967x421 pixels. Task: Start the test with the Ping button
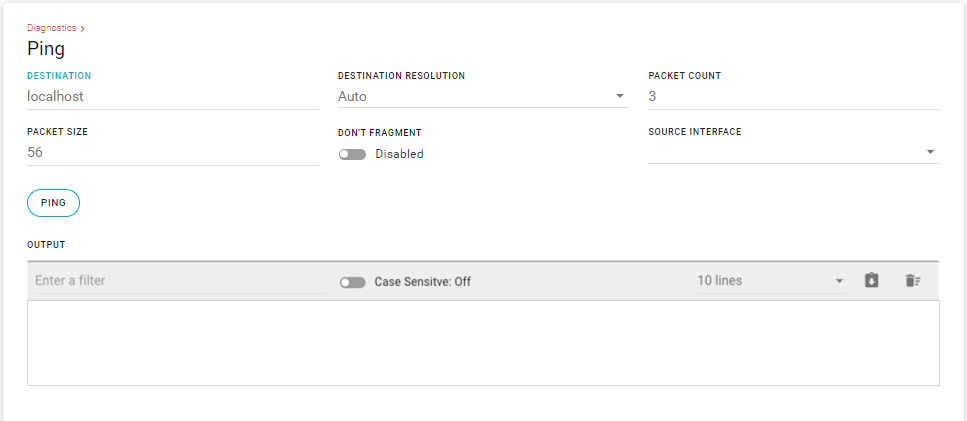coord(54,203)
